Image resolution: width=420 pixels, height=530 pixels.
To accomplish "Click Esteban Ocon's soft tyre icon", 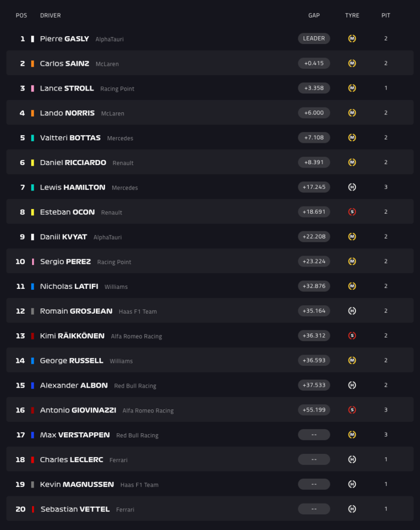I will 352,212.
